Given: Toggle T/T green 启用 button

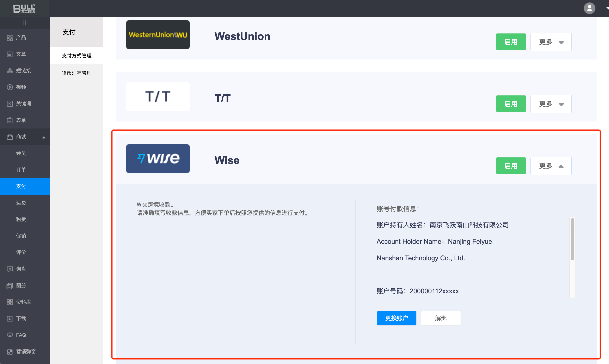Looking at the screenshot, I should 511,104.
